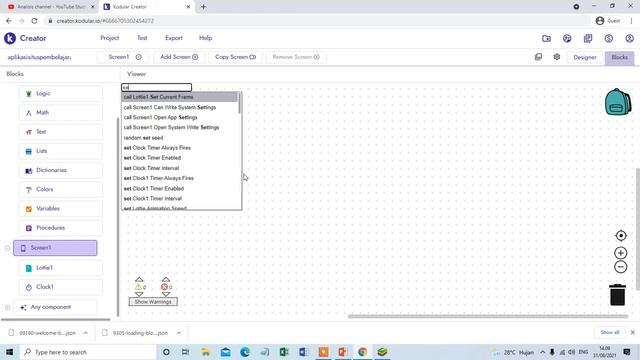Switch to Blocks view

coord(619,57)
